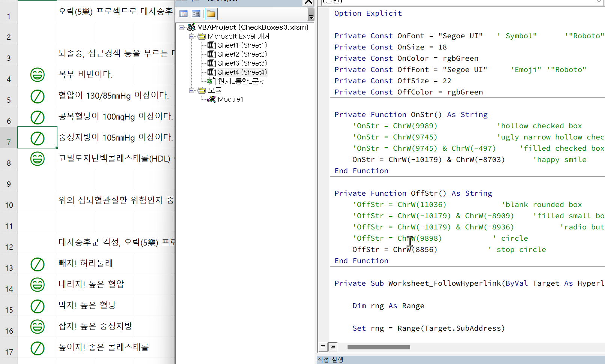Toggle the circle next to 막자! 높은 혈당
The image size is (605, 364).
tap(37, 306)
